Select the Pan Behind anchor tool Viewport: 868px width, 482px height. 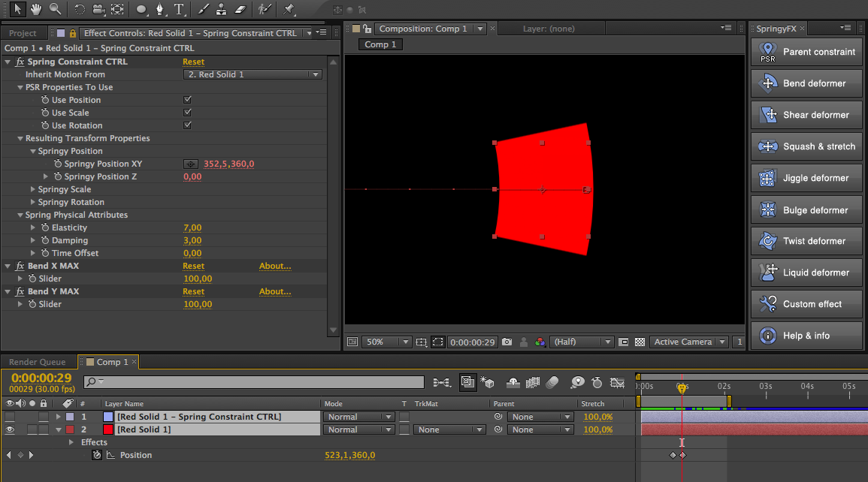(x=117, y=9)
